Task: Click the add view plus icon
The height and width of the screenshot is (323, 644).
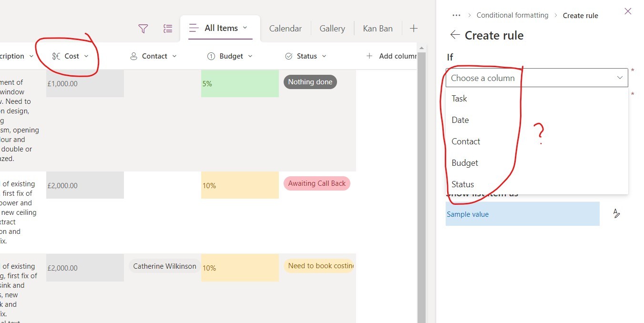Action: tap(413, 29)
